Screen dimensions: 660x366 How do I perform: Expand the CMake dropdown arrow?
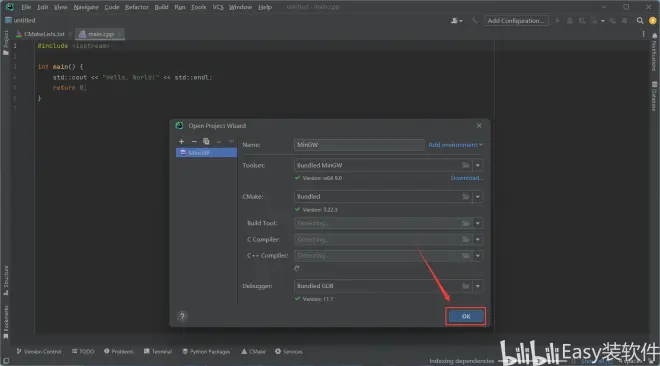tap(478, 196)
